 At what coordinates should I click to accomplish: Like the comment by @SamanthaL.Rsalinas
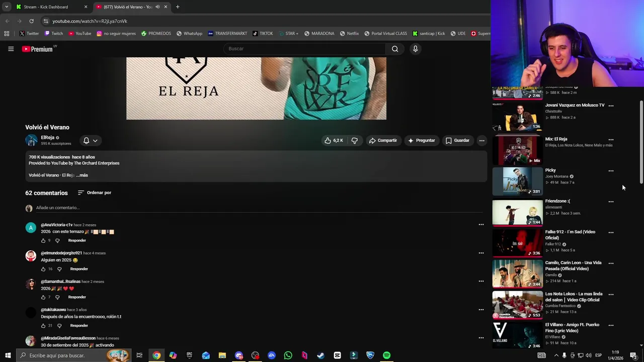[43, 297]
